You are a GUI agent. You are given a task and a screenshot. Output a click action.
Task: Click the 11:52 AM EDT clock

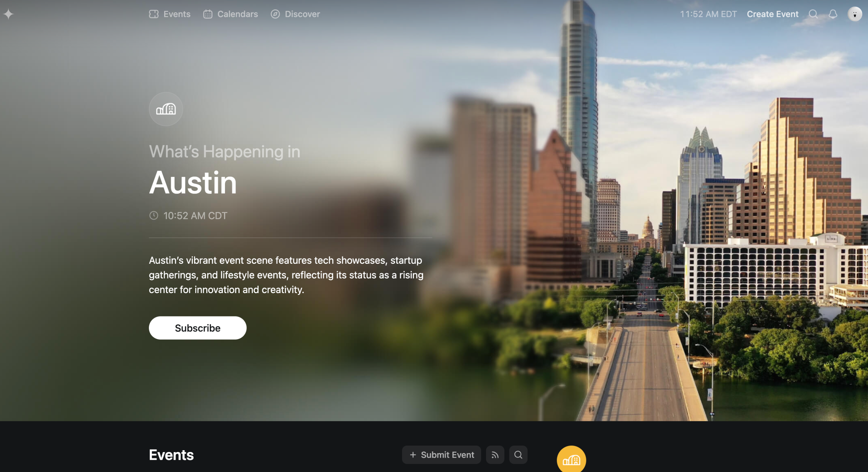coord(708,14)
